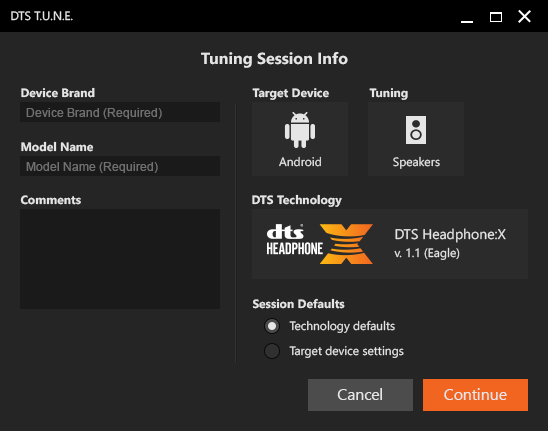Focus the Model Name text field

pyautogui.click(x=120, y=166)
